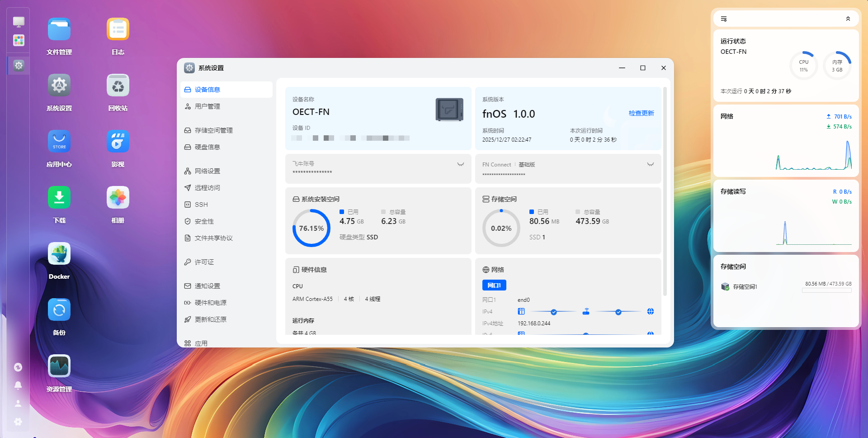
Task: Select the 网口1 network tab button
Action: [x=494, y=285]
